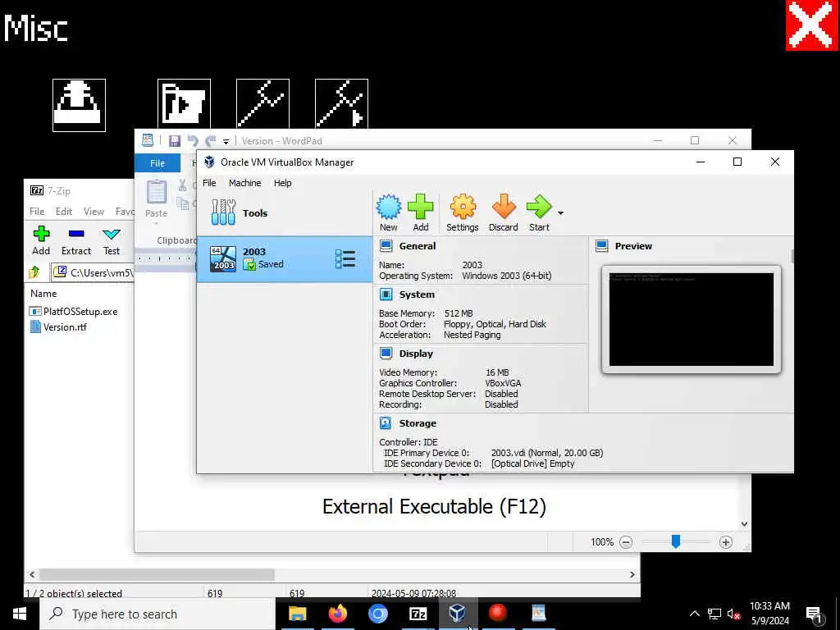Click the Add button in 7-Zip
Screen dimensions: 840x630
pyautogui.click(x=41, y=240)
